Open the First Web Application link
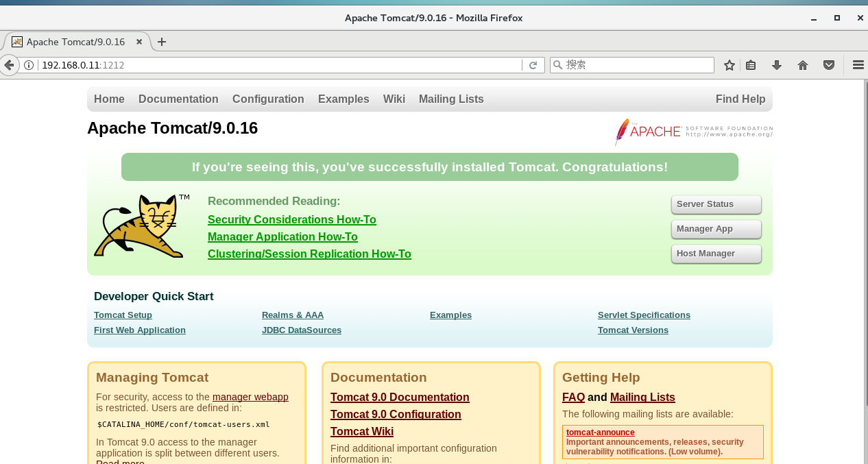This screenshot has width=868, height=464. pos(140,330)
